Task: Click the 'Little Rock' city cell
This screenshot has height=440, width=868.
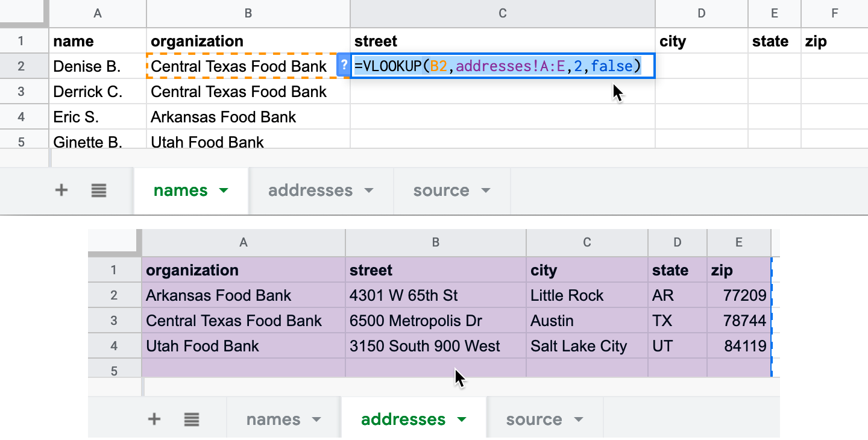Action: click(587, 295)
